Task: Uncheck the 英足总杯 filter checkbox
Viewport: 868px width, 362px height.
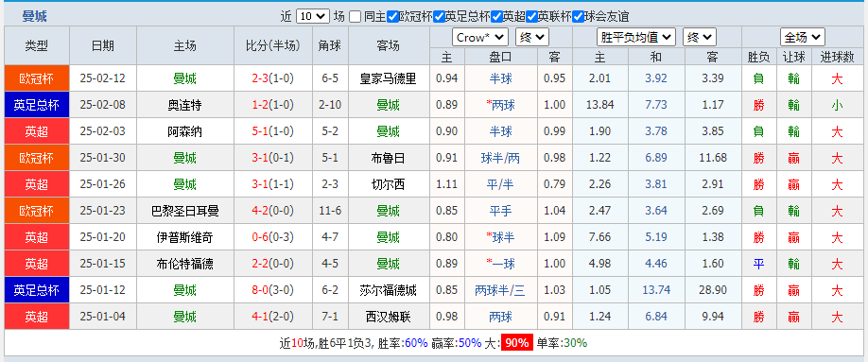Action: (x=439, y=17)
